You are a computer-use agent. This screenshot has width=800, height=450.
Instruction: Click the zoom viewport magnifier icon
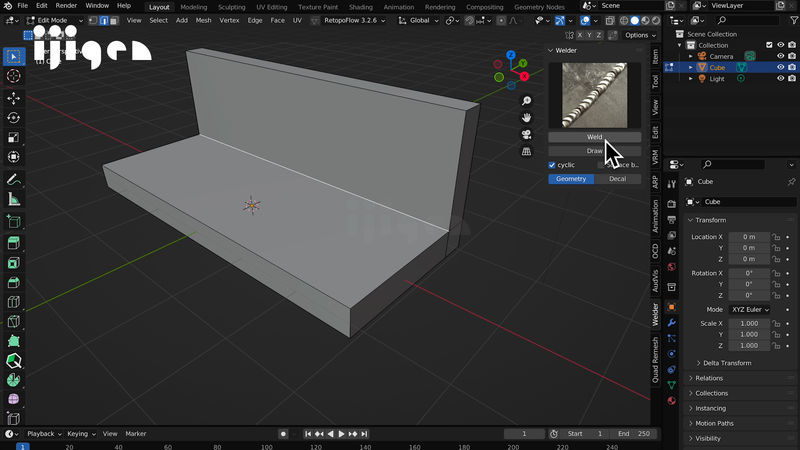[527, 101]
